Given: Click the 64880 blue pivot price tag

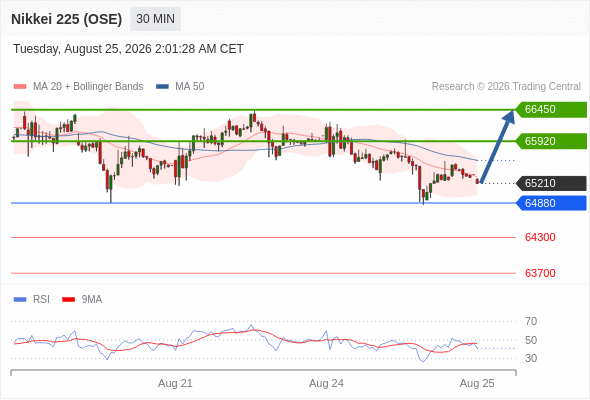Looking at the screenshot, I should click(551, 203).
